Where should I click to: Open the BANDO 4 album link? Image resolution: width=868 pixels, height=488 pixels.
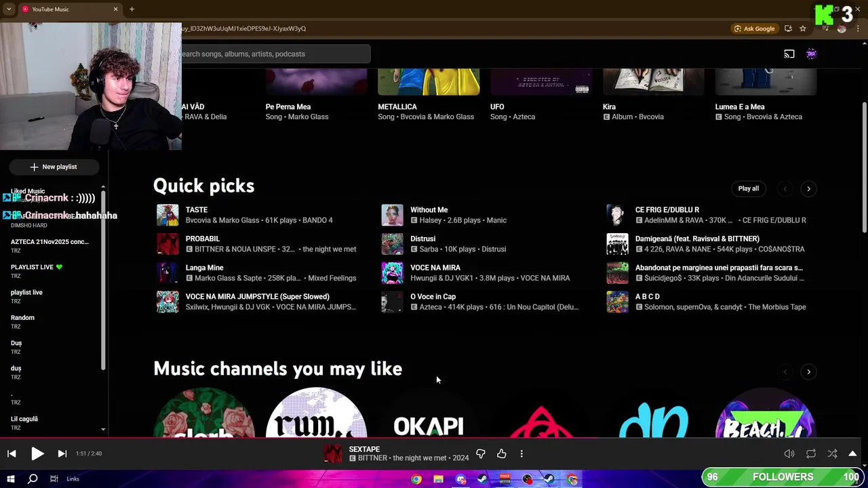click(x=317, y=220)
